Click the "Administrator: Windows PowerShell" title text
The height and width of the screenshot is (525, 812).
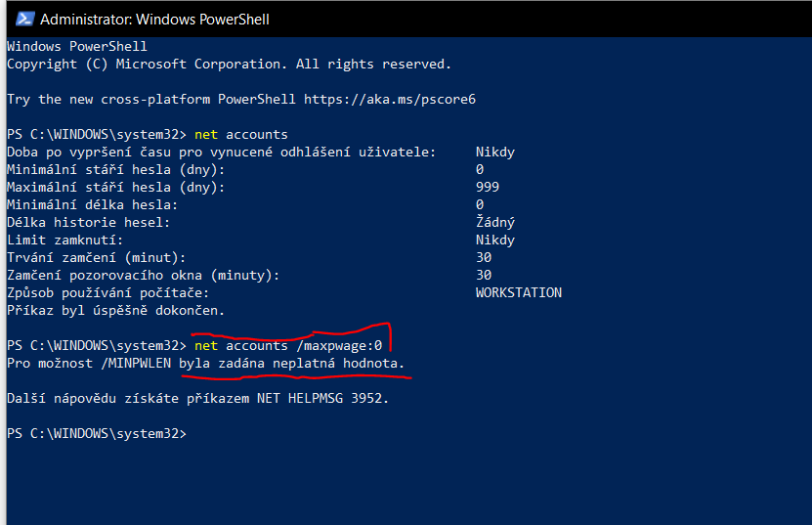(x=154, y=19)
